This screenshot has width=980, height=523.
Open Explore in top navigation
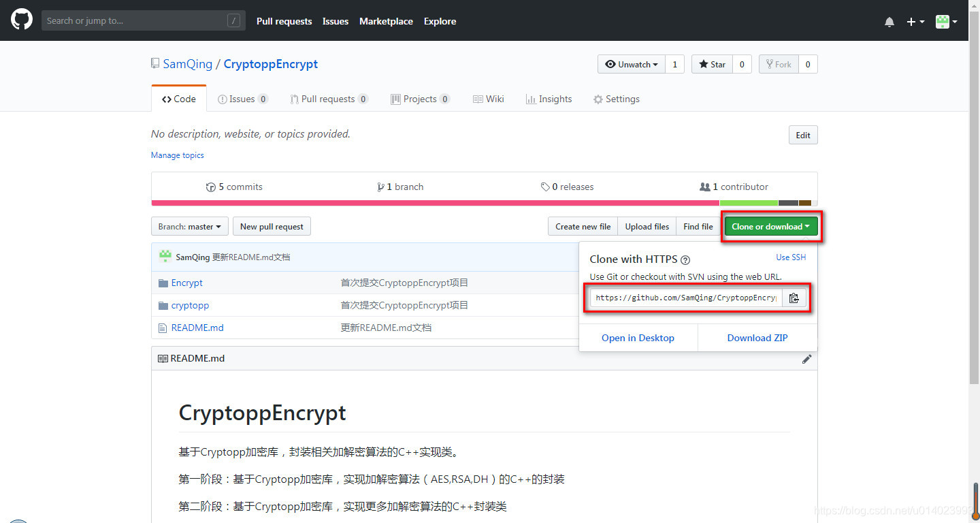click(x=440, y=21)
